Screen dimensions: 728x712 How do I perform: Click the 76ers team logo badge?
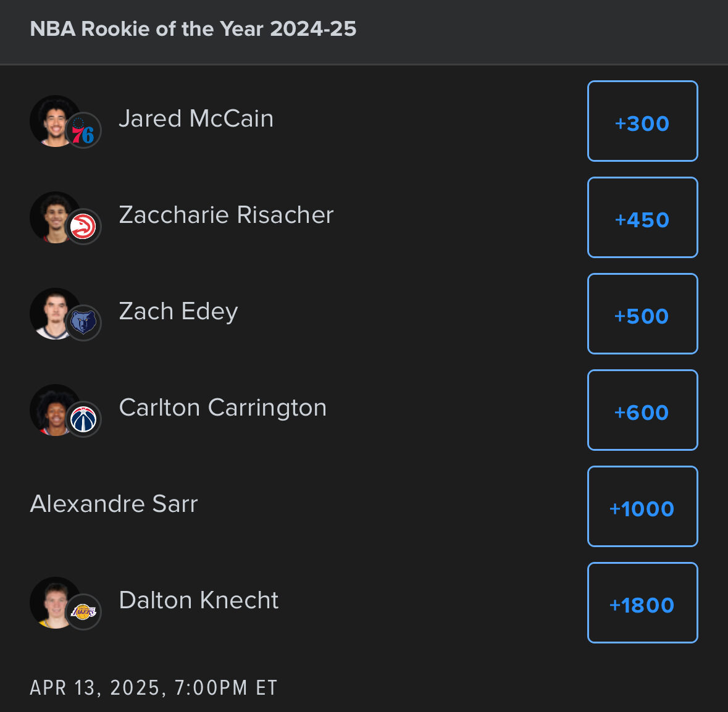tap(83, 131)
